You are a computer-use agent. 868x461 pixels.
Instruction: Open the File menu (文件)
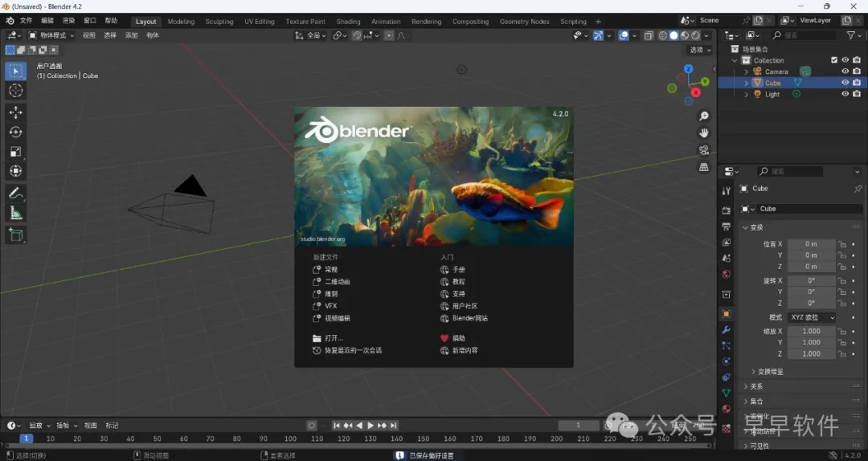[26, 20]
